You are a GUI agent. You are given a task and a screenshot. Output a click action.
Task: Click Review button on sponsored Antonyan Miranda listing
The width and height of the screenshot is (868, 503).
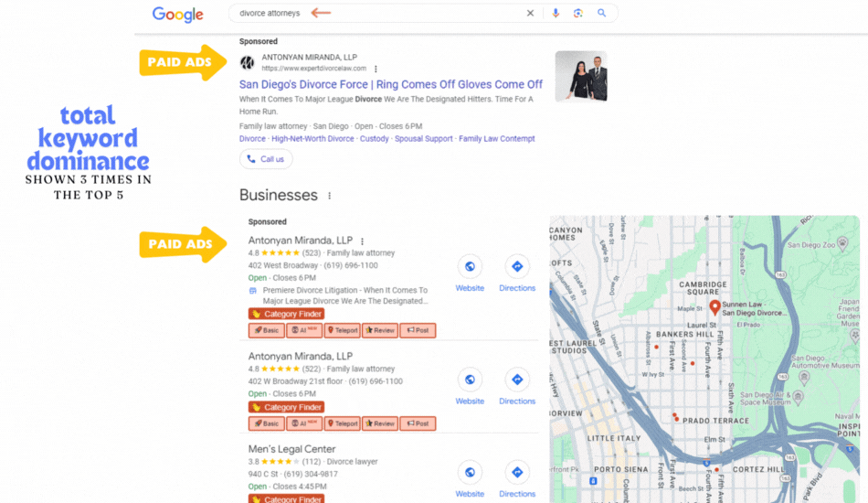pos(380,330)
